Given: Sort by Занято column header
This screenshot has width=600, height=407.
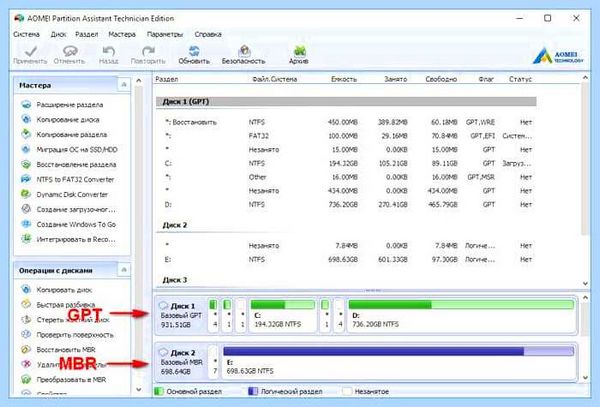Looking at the screenshot, I should pos(395,79).
